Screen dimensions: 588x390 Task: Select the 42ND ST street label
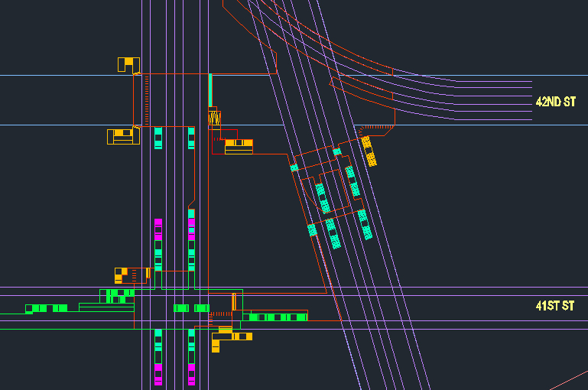click(x=555, y=102)
